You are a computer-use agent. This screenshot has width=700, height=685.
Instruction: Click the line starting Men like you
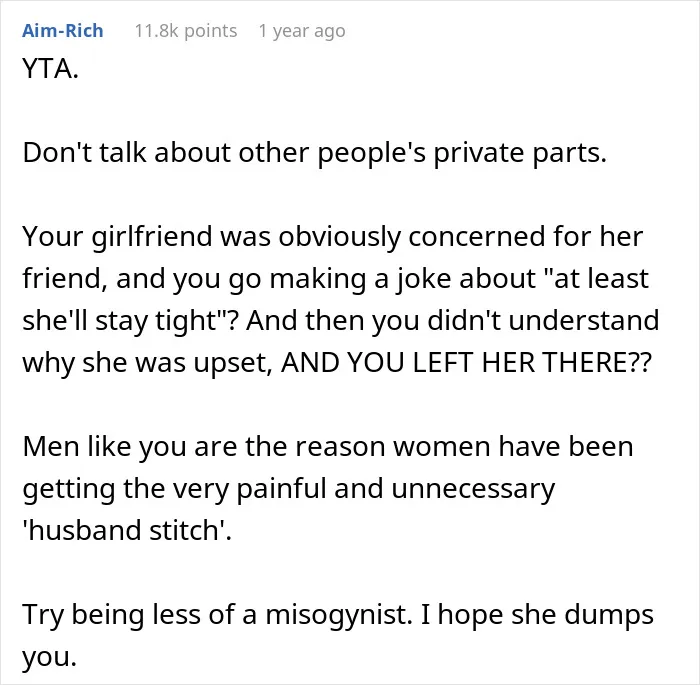tap(328, 447)
